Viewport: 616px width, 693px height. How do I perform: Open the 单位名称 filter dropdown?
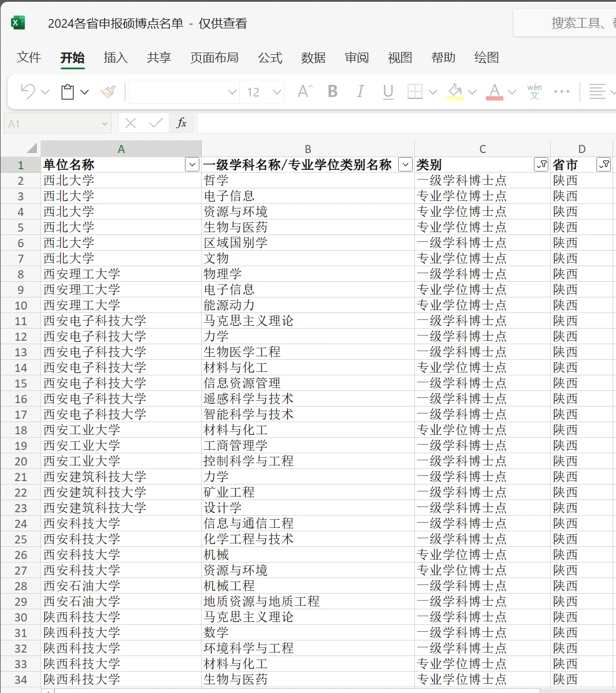192,165
